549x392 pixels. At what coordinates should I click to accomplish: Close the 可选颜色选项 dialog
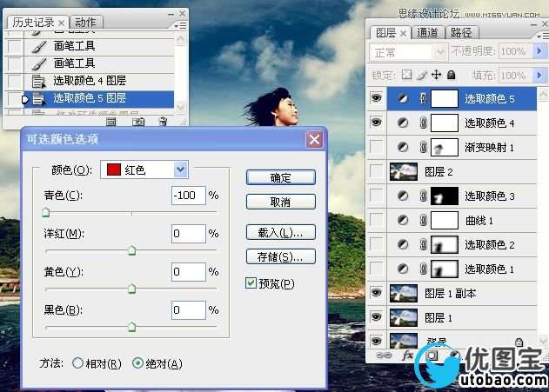[x=314, y=139]
